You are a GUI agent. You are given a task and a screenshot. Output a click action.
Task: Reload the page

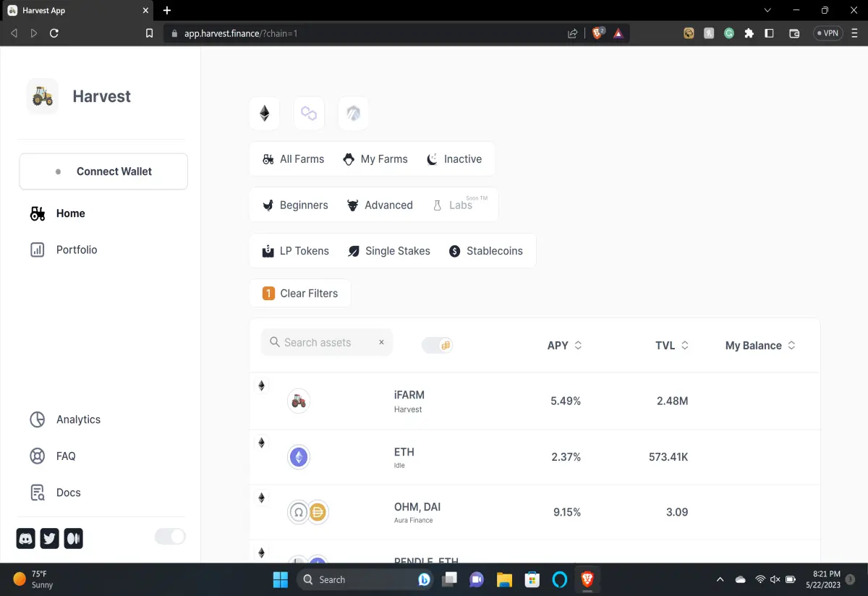pyautogui.click(x=54, y=33)
